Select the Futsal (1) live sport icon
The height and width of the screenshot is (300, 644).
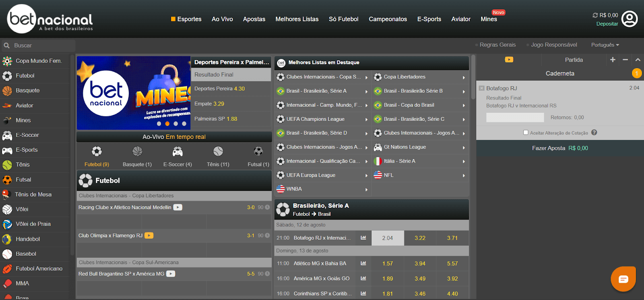[x=258, y=151]
